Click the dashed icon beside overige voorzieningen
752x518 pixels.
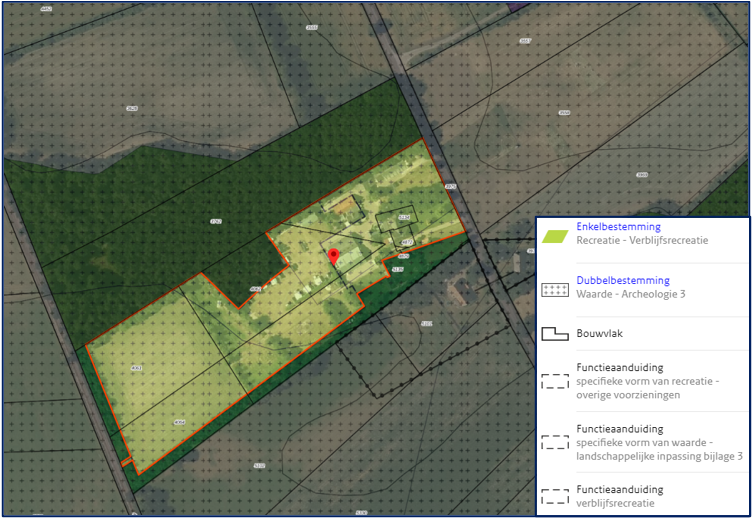[555, 381]
